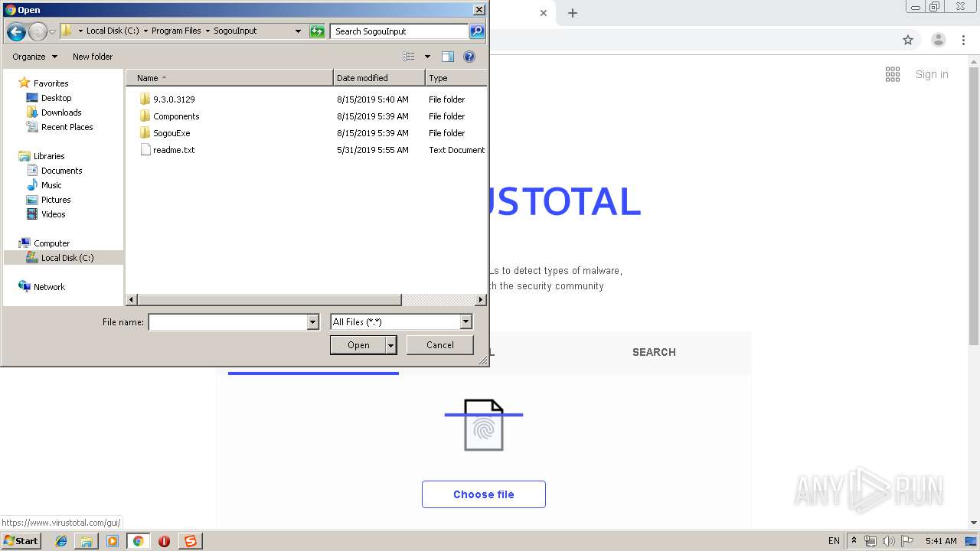Open Organize dropdown menu
This screenshot has height=551, width=980.
(x=34, y=57)
